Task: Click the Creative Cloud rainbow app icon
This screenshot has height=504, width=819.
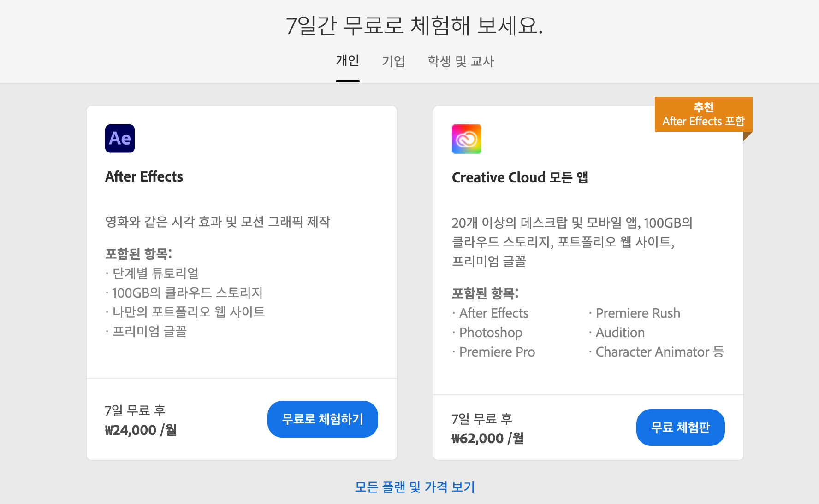Action: point(467,139)
